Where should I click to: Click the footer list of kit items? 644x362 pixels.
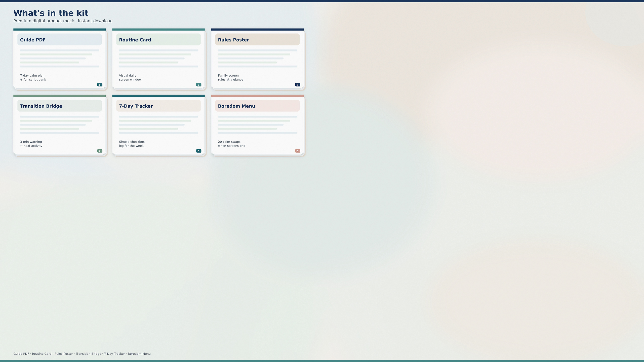tap(82, 354)
